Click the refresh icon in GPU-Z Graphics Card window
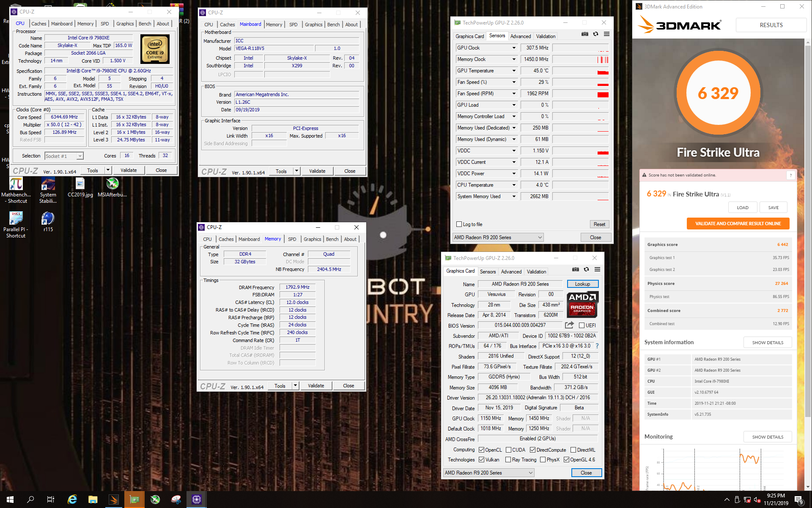The width and height of the screenshot is (812, 508). pos(586,270)
